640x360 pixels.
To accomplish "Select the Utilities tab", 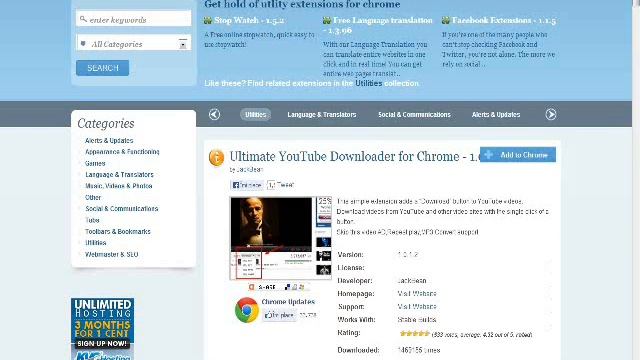I will (256, 115).
